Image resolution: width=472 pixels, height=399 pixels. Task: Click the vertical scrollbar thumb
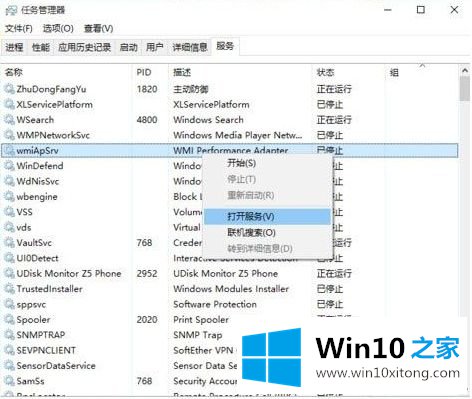[x=465, y=88]
